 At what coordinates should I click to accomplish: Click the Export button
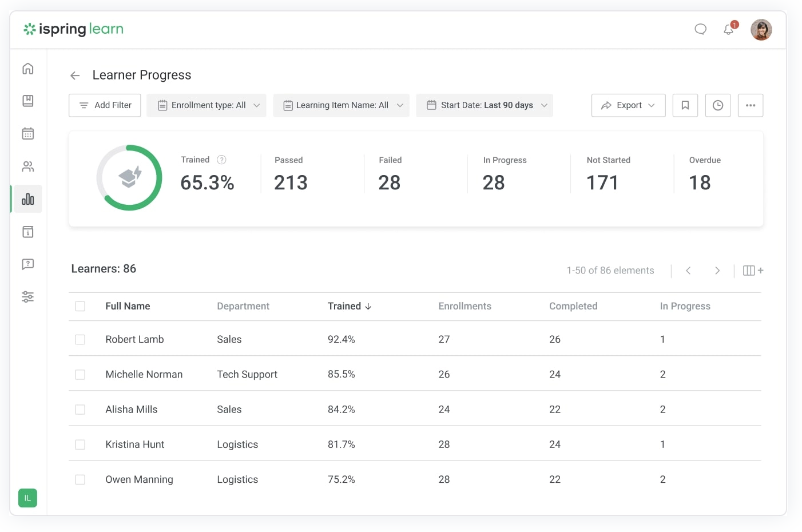pos(628,105)
